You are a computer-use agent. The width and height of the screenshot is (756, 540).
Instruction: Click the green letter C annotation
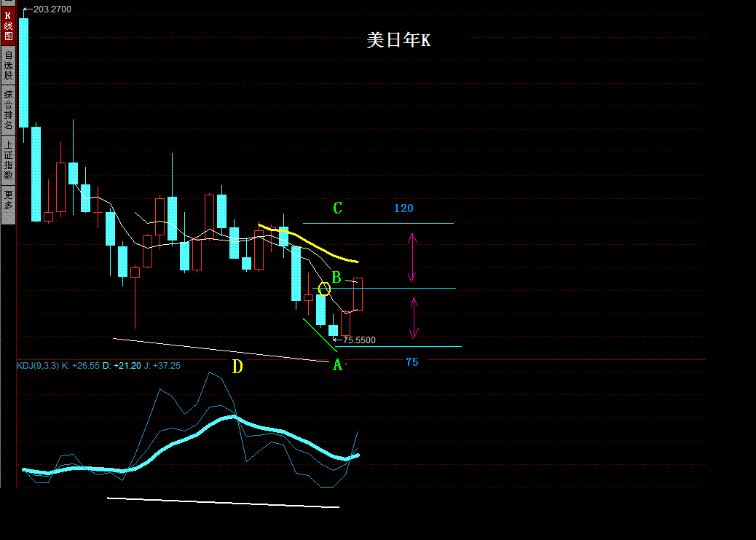click(x=337, y=208)
